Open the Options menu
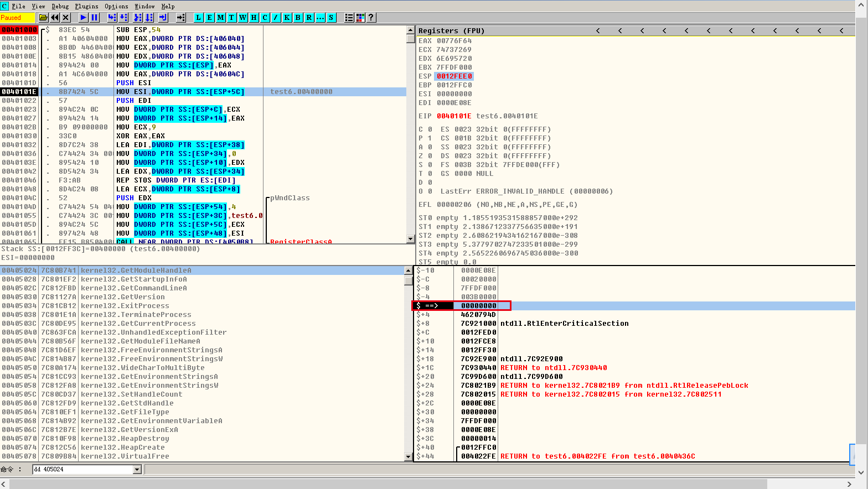868x489 pixels. [x=117, y=6]
